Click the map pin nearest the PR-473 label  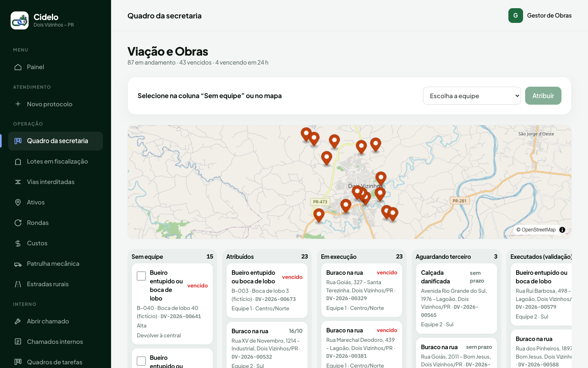pos(319,215)
